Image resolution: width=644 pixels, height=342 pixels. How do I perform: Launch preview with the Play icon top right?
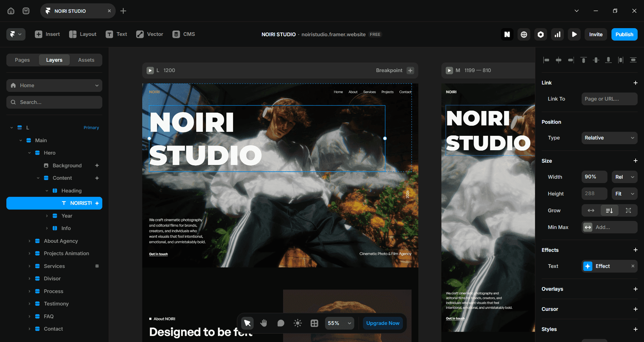pyautogui.click(x=574, y=34)
